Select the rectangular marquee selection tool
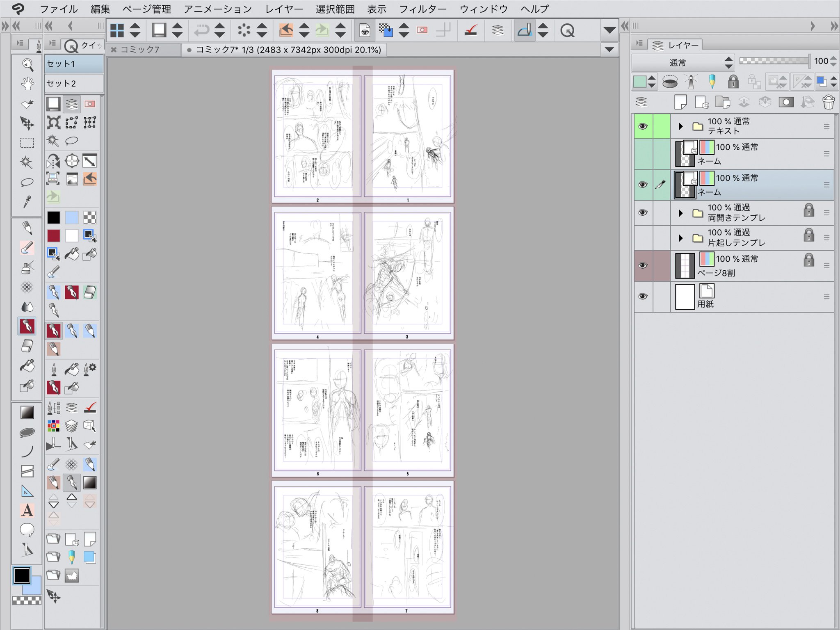The image size is (840, 630). [x=27, y=143]
